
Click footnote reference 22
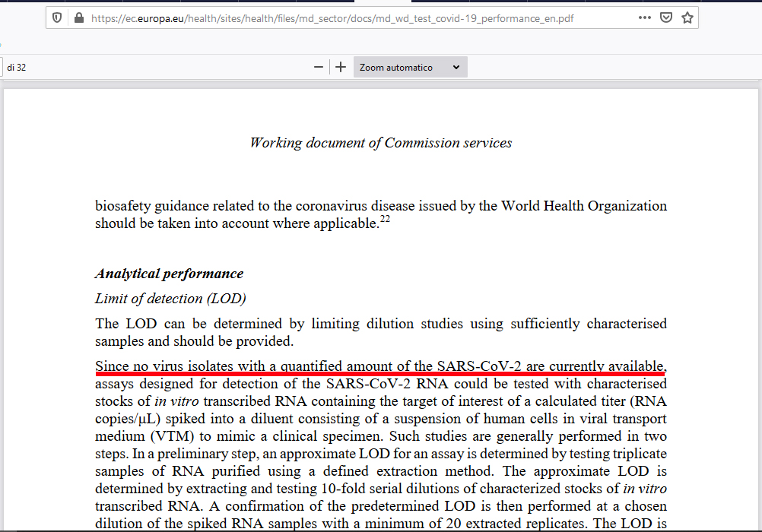(385, 219)
